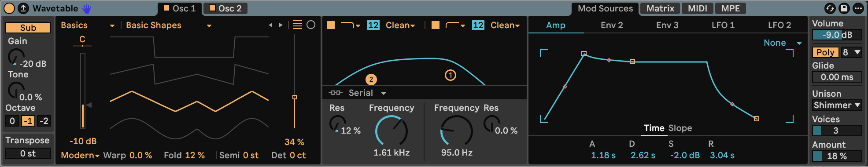Click filter marker 1 on the curve

coord(450,75)
